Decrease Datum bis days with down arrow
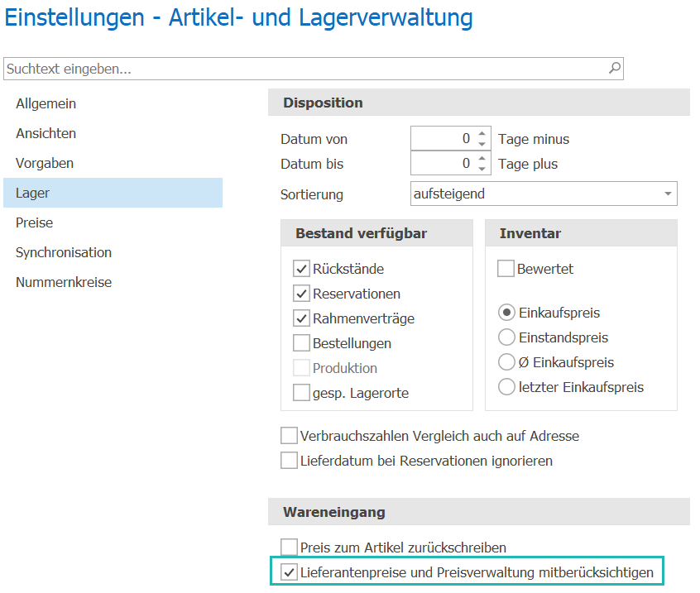Viewport: 700px width, 593px height. (482, 169)
